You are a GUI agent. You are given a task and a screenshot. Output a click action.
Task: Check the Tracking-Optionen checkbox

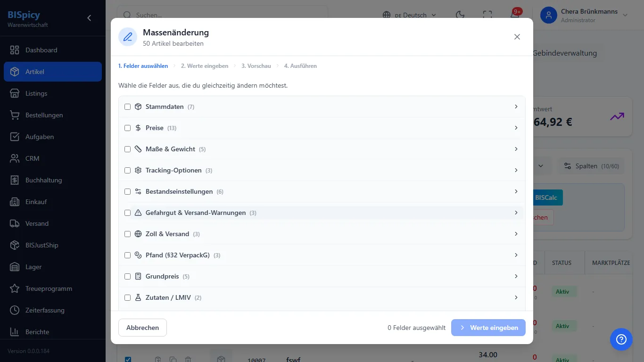pos(127,171)
